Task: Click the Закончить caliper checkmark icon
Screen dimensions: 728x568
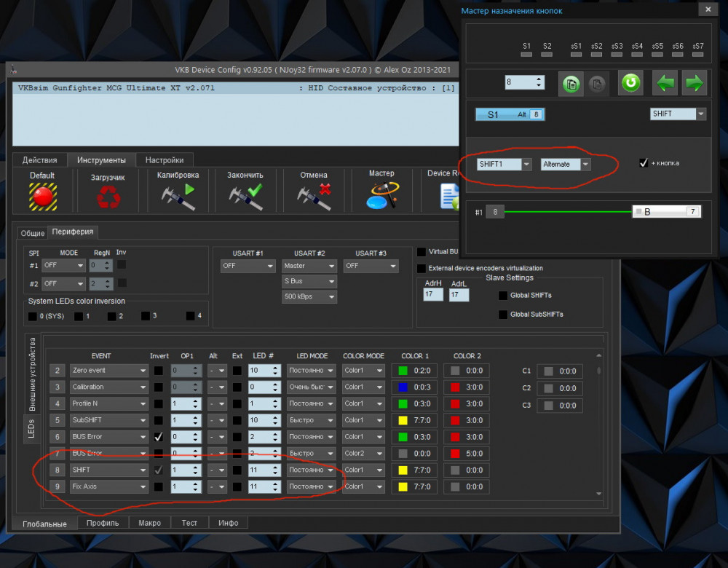Action: click(245, 197)
